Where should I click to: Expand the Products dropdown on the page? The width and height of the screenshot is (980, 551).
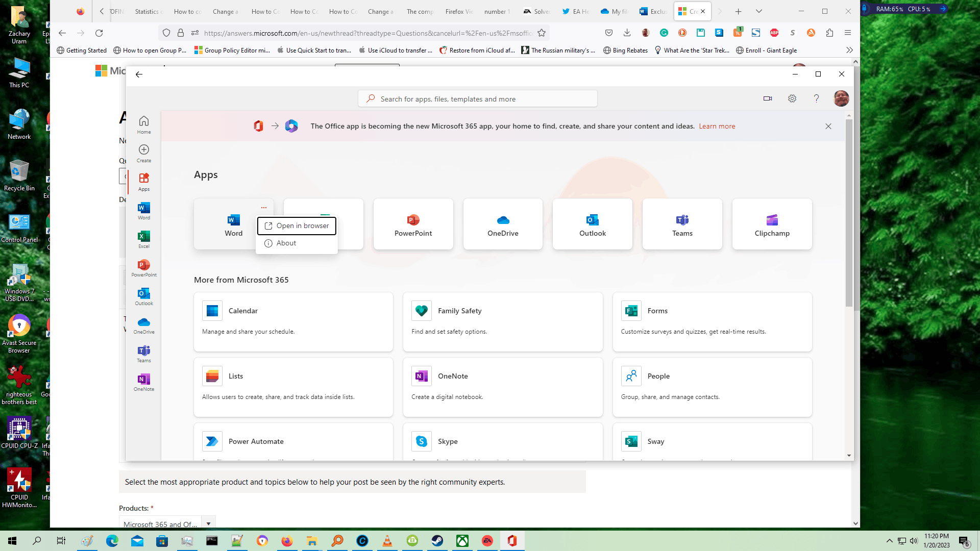208,523
